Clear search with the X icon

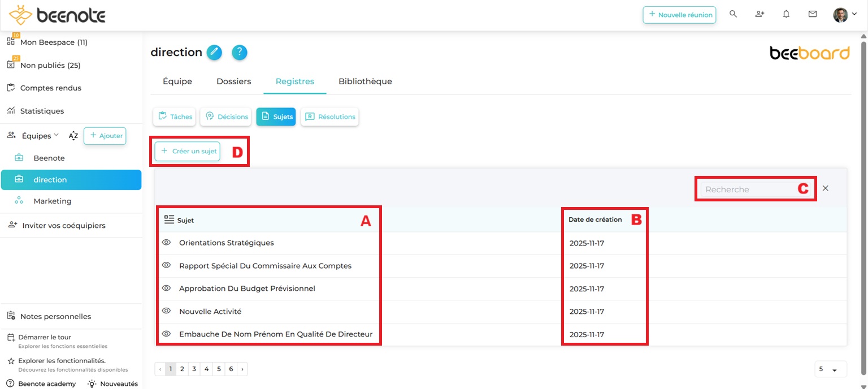(825, 188)
